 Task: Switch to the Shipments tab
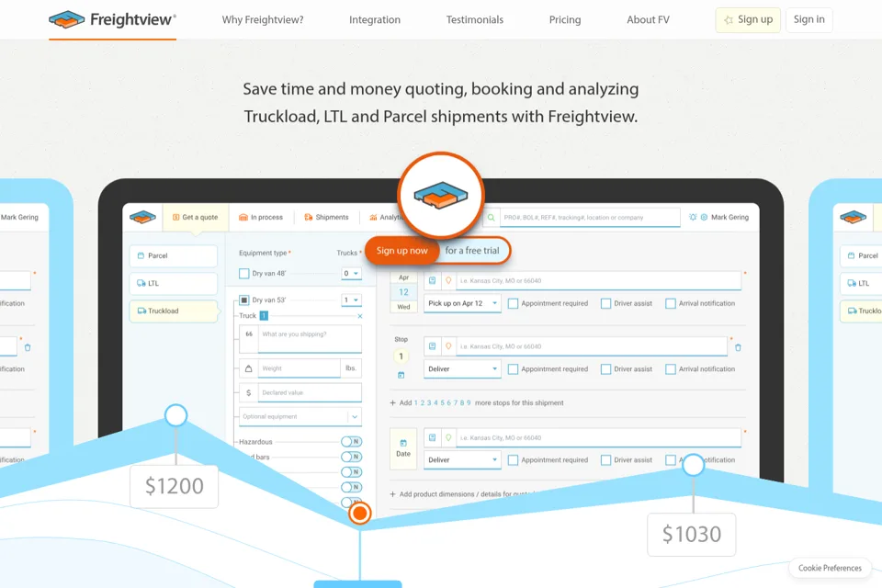tap(327, 217)
